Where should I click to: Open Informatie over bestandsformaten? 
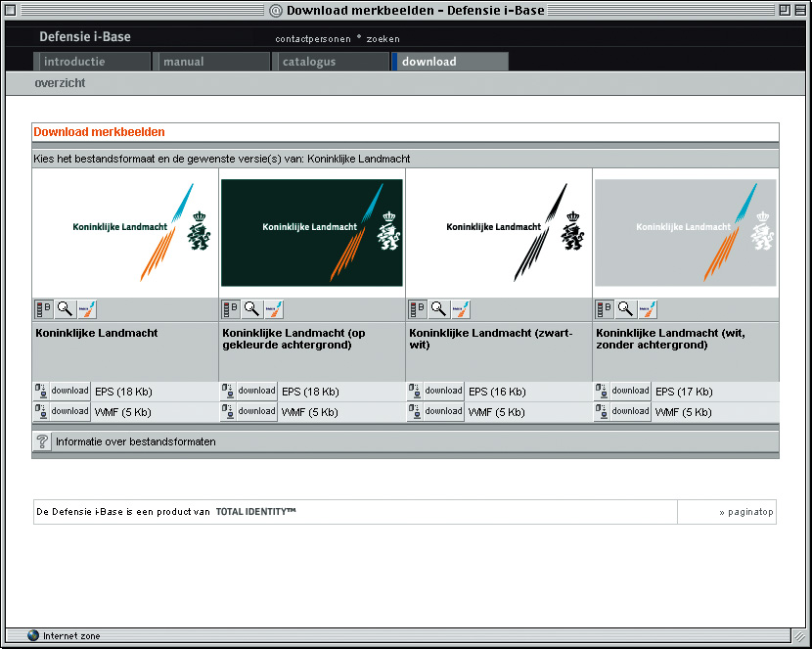click(136, 441)
